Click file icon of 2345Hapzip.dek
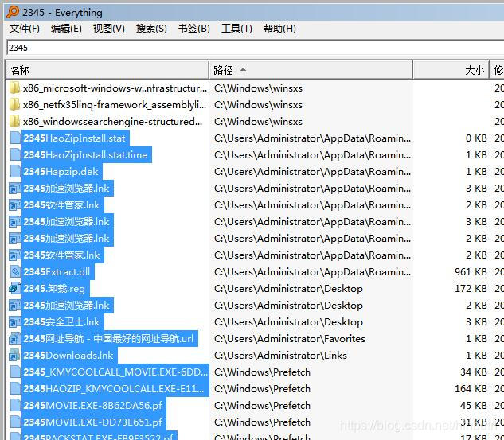 coord(15,171)
